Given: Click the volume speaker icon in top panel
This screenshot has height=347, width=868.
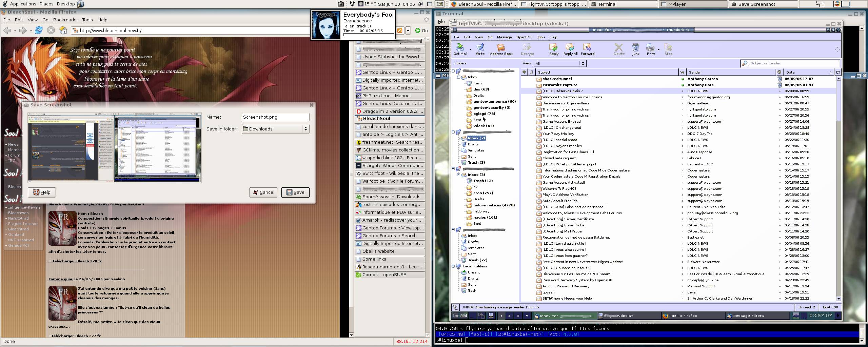Looking at the screenshot, I should [420, 4].
